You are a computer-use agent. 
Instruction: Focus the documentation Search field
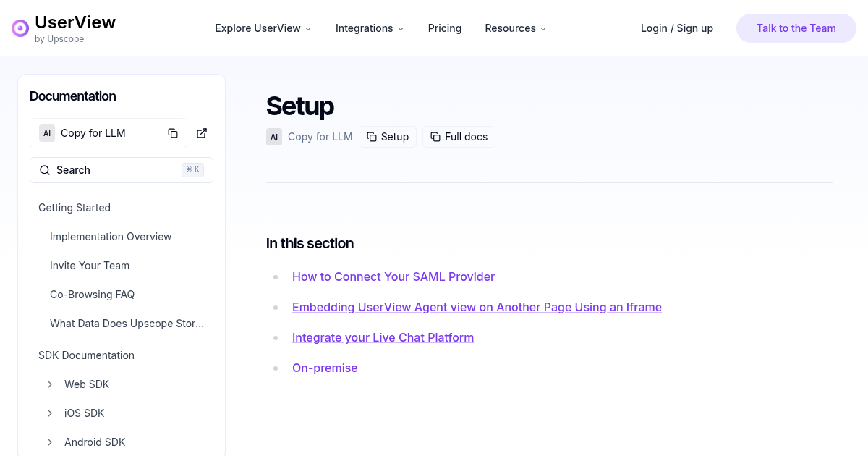[x=122, y=170]
